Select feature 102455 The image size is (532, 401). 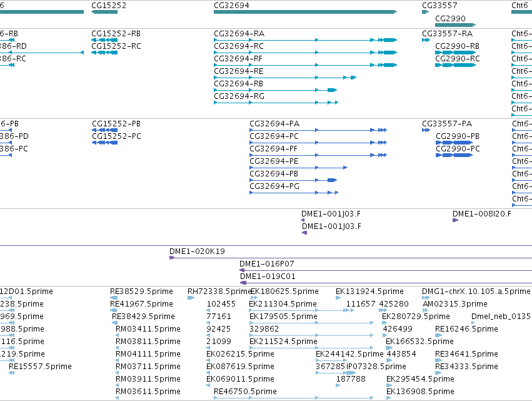coord(221,304)
